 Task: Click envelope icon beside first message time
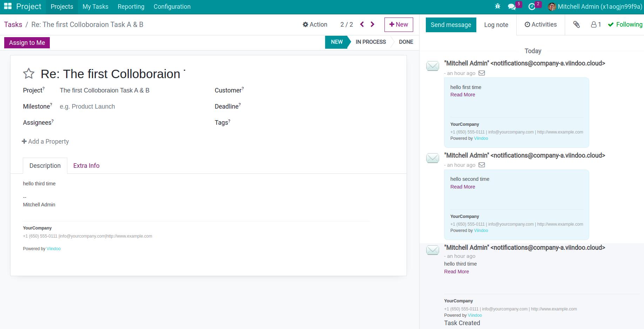482,73
